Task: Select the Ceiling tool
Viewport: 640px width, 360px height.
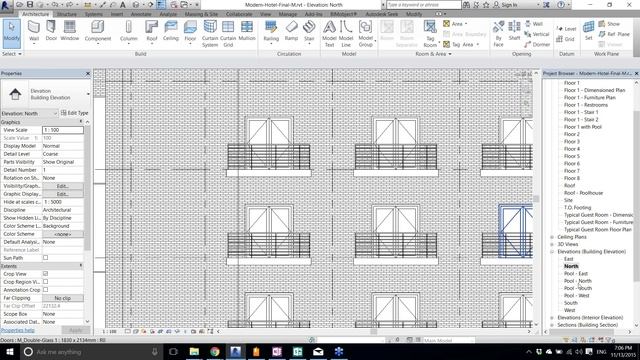Action: coord(171,31)
